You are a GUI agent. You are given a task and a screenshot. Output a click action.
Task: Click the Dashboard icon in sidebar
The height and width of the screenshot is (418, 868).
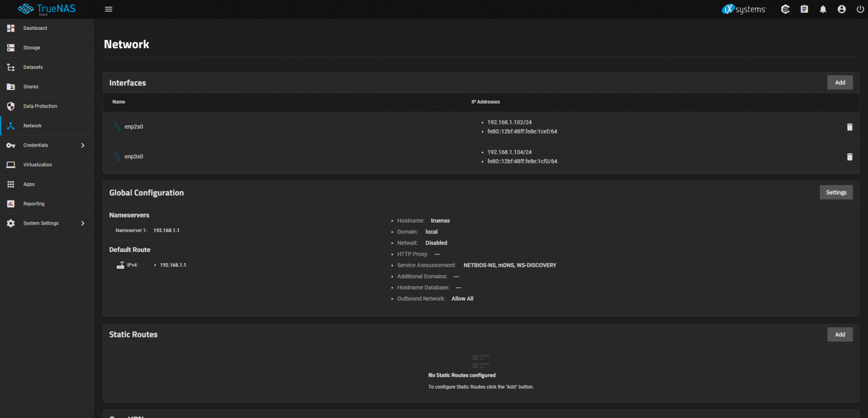pos(11,28)
